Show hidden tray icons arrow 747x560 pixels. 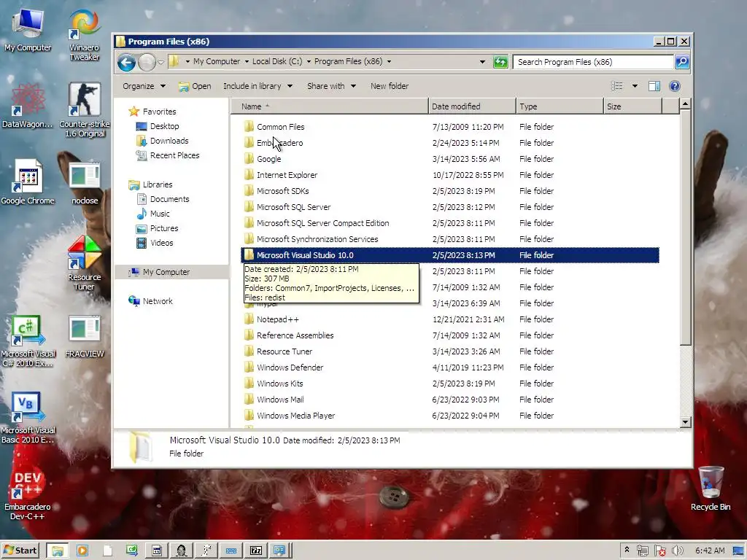[627, 550]
